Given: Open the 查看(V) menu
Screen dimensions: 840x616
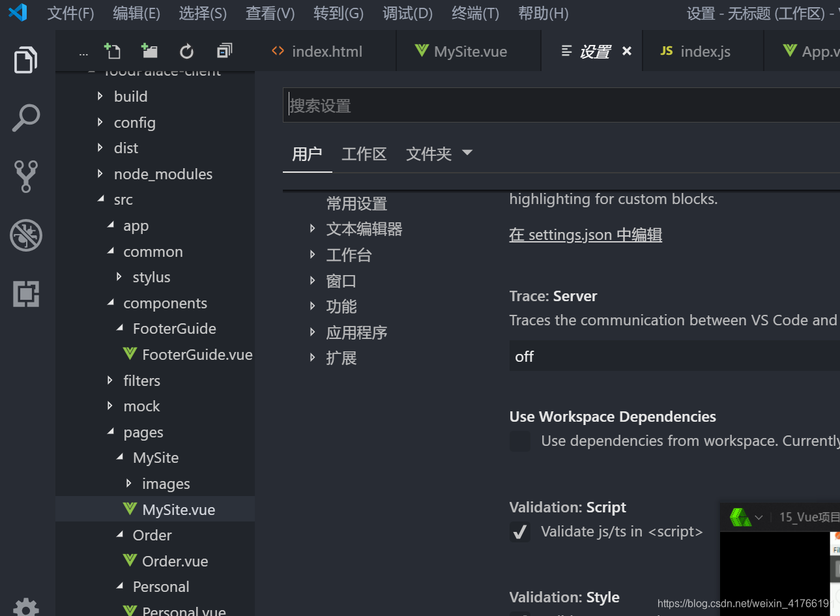Looking at the screenshot, I should tap(270, 13).
